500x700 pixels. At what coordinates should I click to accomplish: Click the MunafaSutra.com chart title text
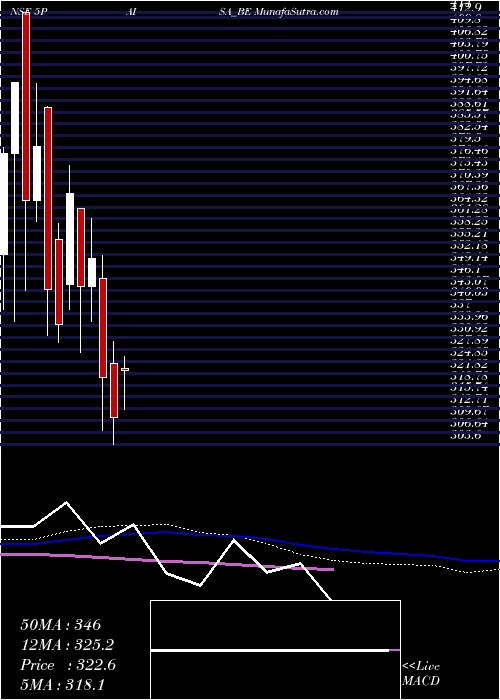[296, 12]
